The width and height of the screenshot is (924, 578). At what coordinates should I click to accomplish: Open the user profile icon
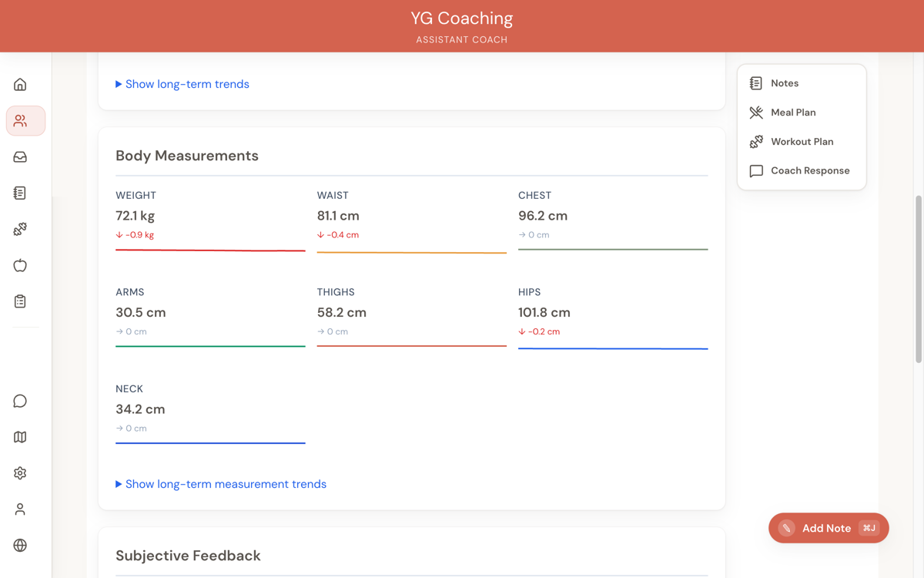point(20,509)
